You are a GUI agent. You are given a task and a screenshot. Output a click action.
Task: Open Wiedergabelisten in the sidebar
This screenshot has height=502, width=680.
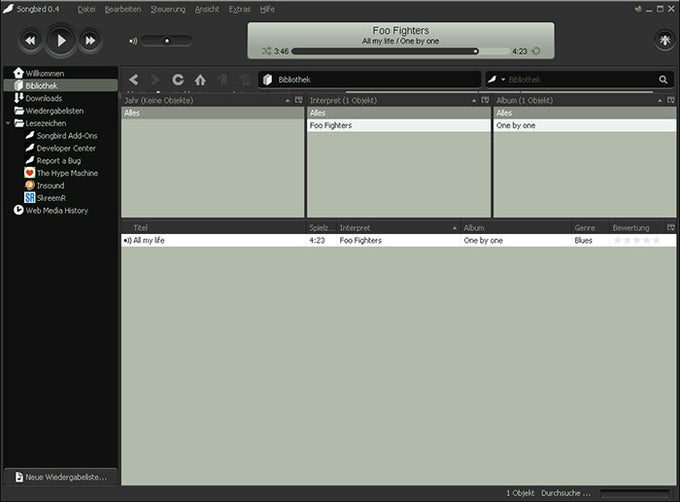(61, 111)
